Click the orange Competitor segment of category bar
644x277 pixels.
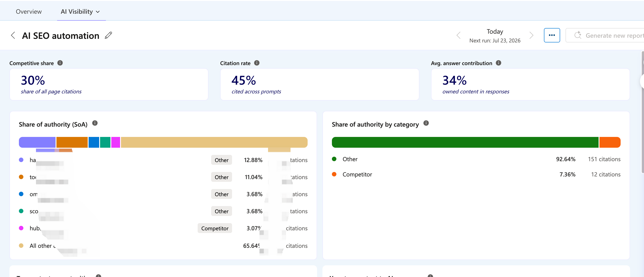[610, 142]
